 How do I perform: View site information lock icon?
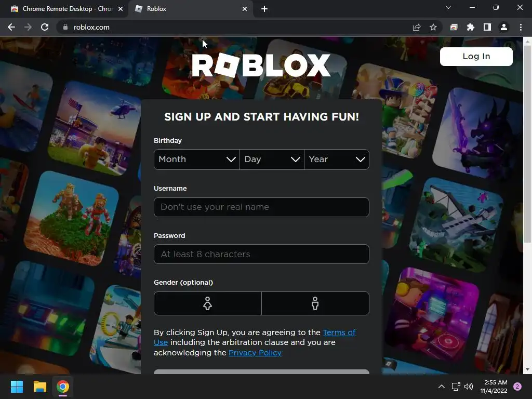tap(65, 27)
